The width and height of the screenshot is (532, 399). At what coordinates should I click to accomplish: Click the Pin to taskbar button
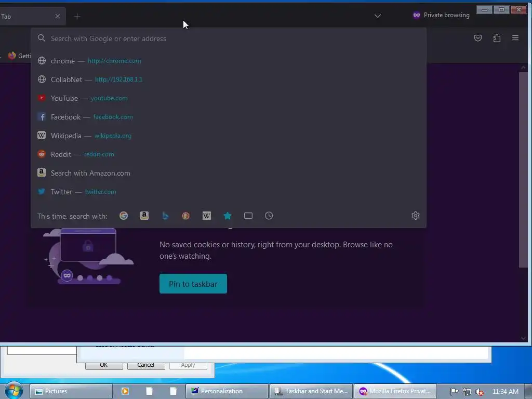tap(193, 284)
